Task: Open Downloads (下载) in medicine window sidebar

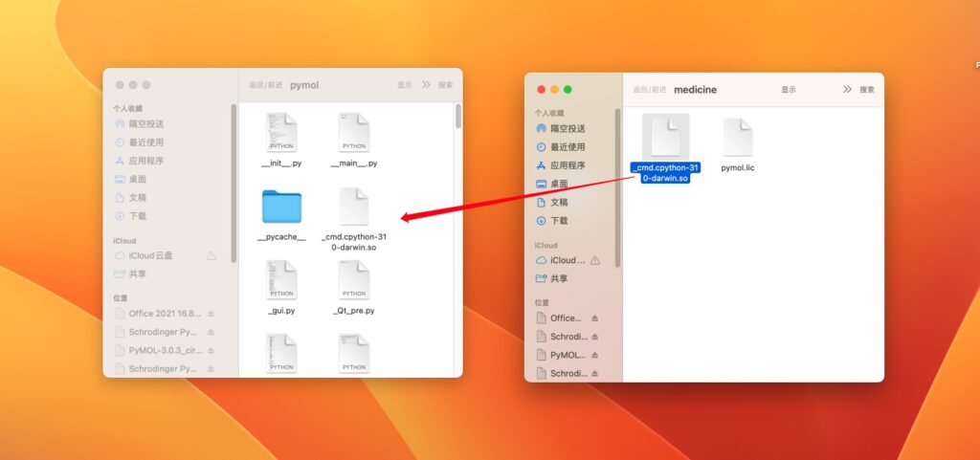Action: point(552,221)
